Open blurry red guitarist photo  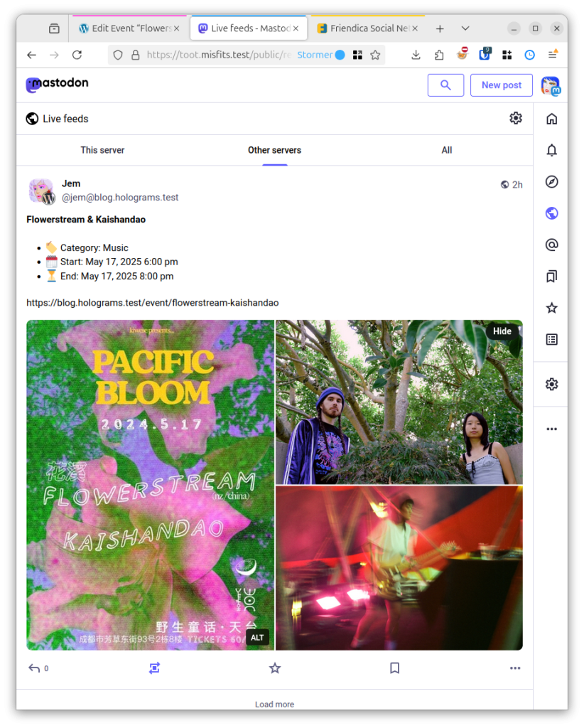pos(399,568)
